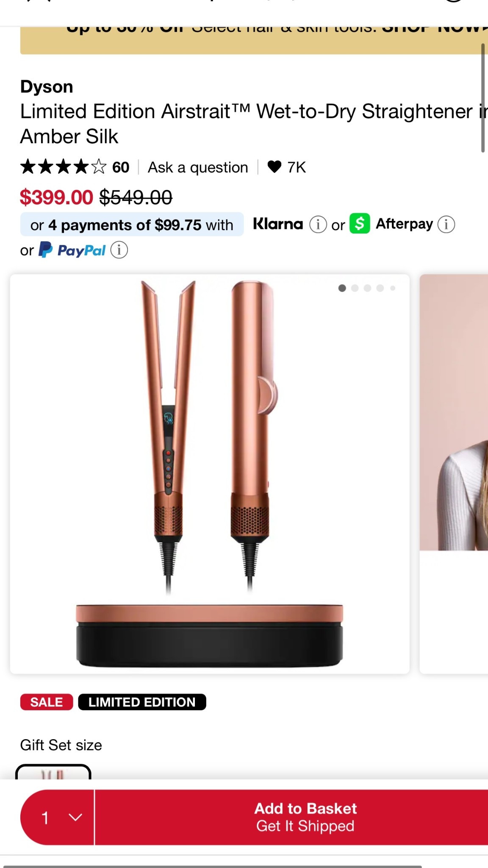Open Klarna info icon
The image size is (488, 868).
(x=318, y=224)
